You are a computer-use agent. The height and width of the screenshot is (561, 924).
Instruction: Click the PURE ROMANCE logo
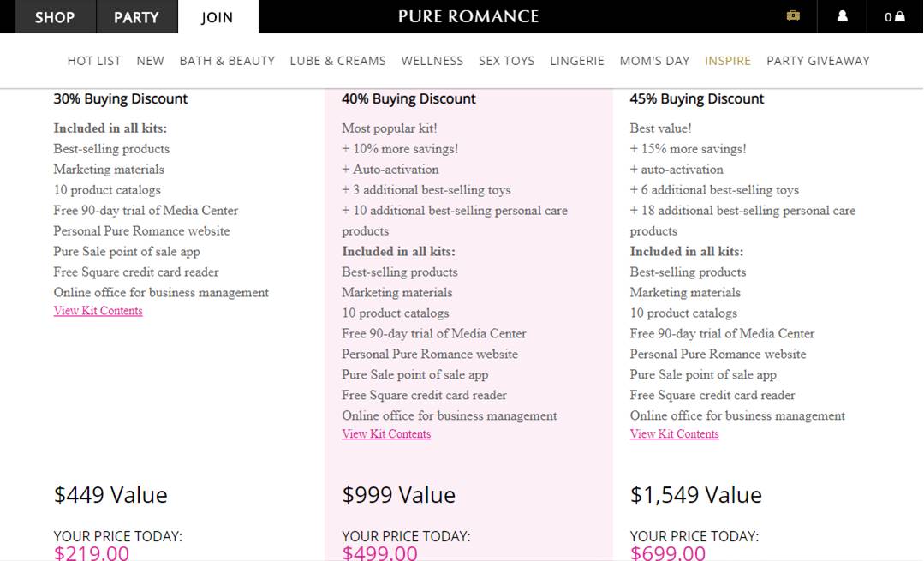468,16
